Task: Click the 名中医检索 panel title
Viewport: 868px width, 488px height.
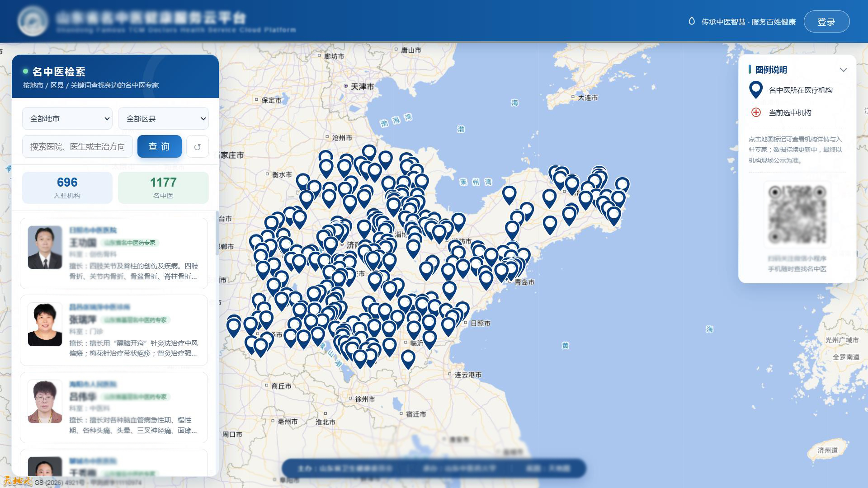Action: pyautogui.click(x=59, y=71)
